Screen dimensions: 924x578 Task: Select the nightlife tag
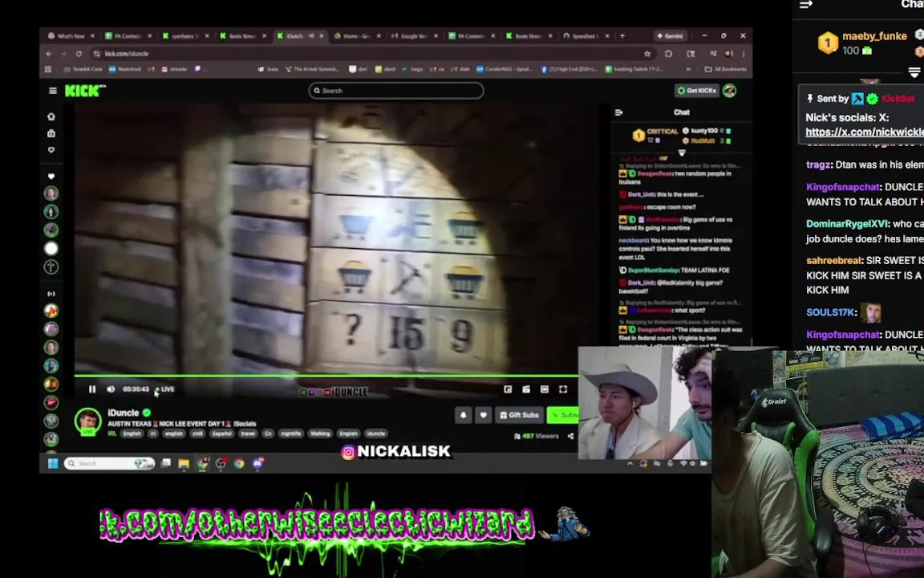[291, 433]
